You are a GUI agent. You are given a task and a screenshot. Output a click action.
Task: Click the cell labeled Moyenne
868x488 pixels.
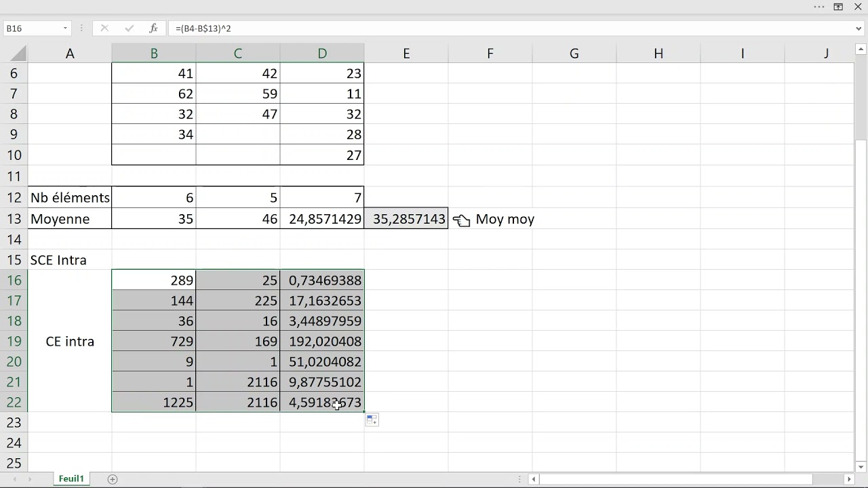click(70, 219)
